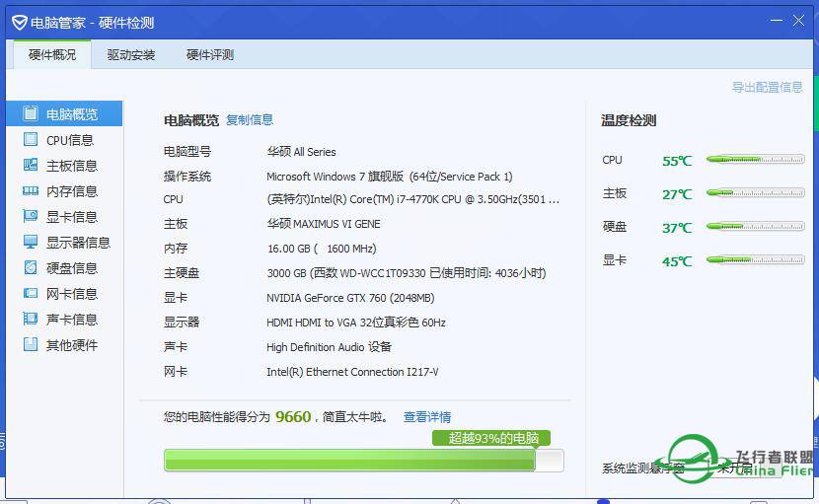This screenshot has width=819, height=504.
Task: Open CPU信息 in the sidebar
Action: (70, 140)
